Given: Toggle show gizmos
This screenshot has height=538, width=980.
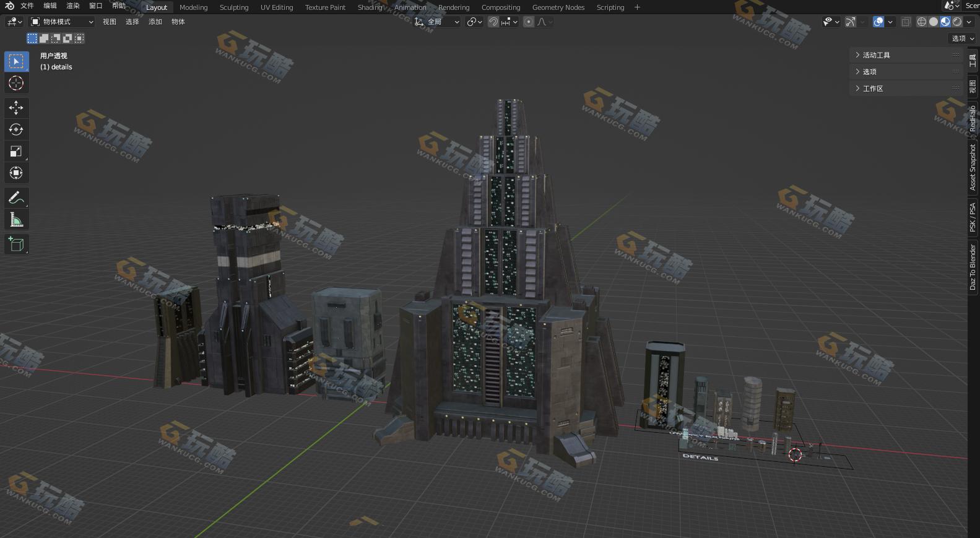Looking at the screenshot, I should pos(851,22).
